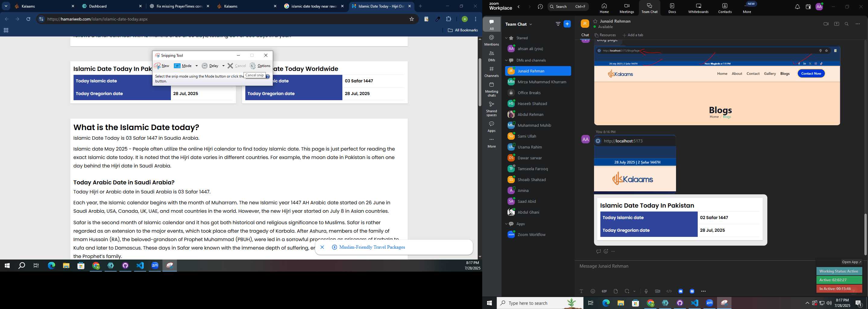Open Mirza Muhammad Khurram chat
Viewport: 868px width, 309px height.
coord(538,82)
